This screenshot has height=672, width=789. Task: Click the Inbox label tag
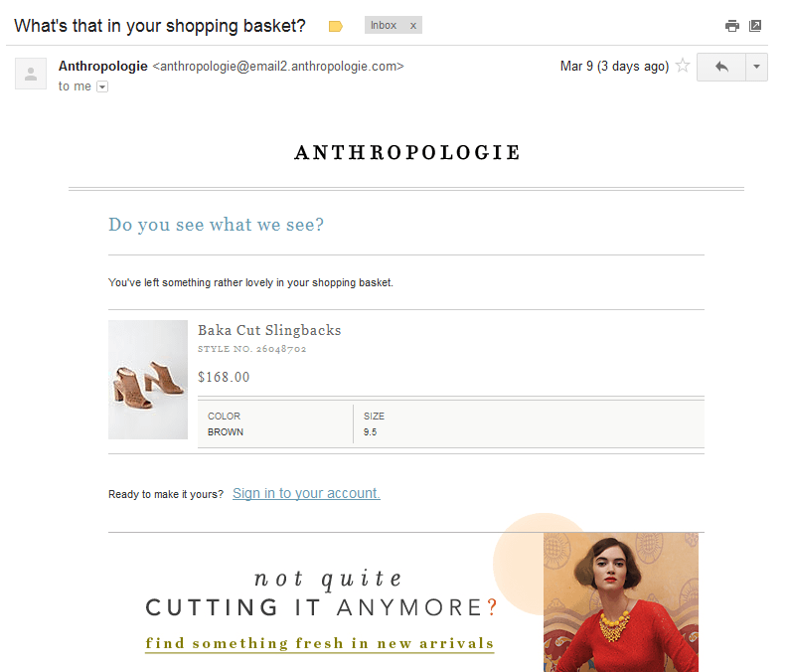384,26
